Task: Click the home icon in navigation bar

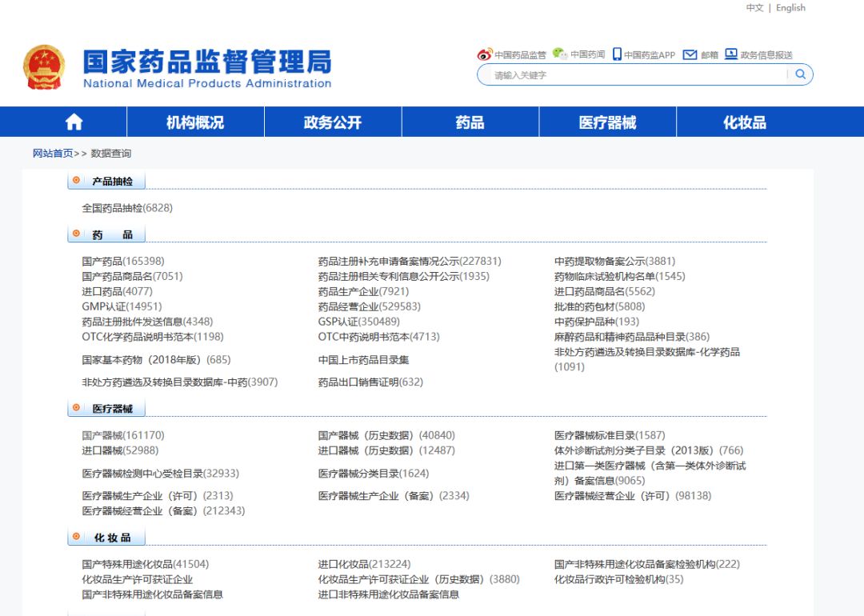Action: click(x=74, y=122)
